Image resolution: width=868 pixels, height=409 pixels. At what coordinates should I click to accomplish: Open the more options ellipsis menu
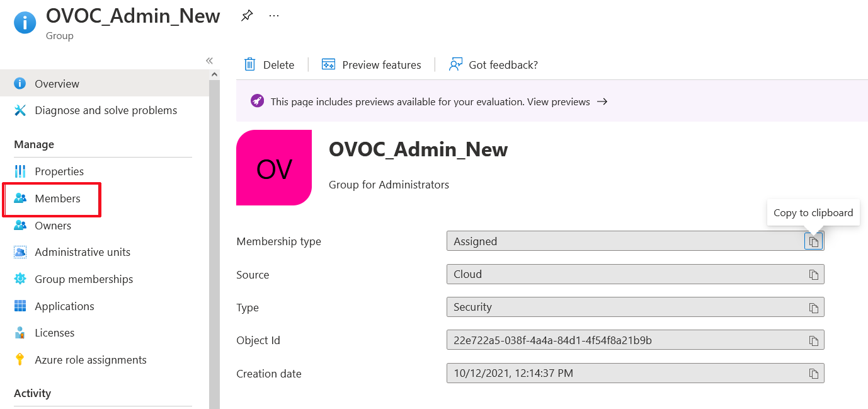click(274, 16)
